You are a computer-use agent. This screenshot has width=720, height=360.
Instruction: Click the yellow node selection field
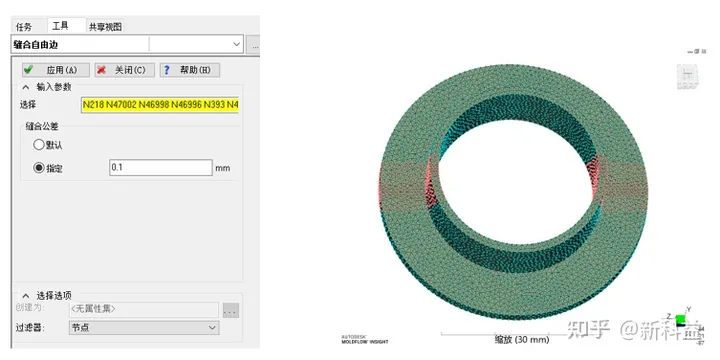(160, 105)
